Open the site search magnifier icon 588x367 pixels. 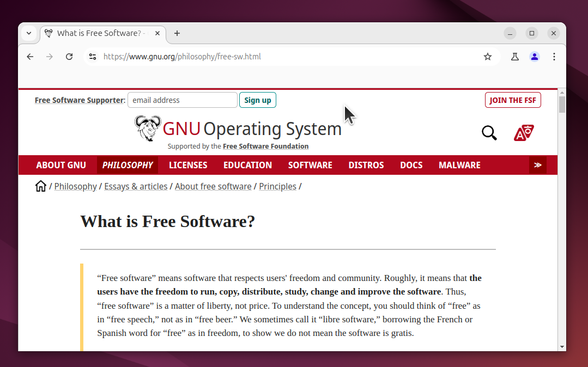pos(489,133)
